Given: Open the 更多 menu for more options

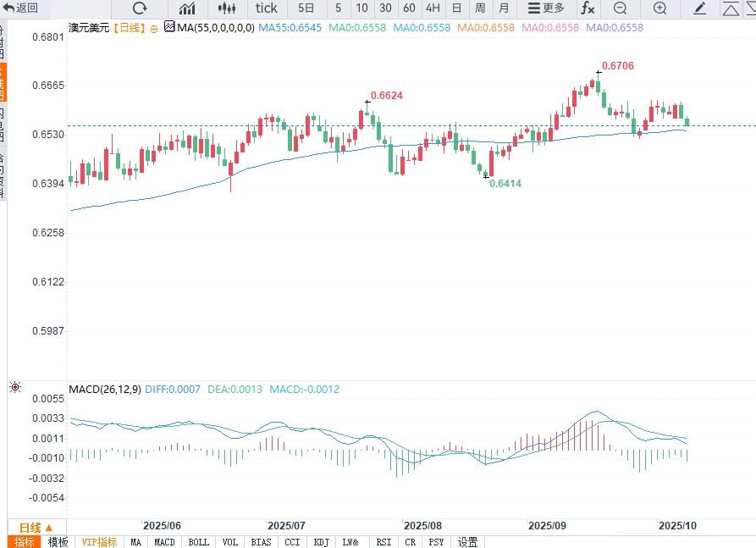Looking at the screenshot, I should pyautogui.click(x=545, y=8).
